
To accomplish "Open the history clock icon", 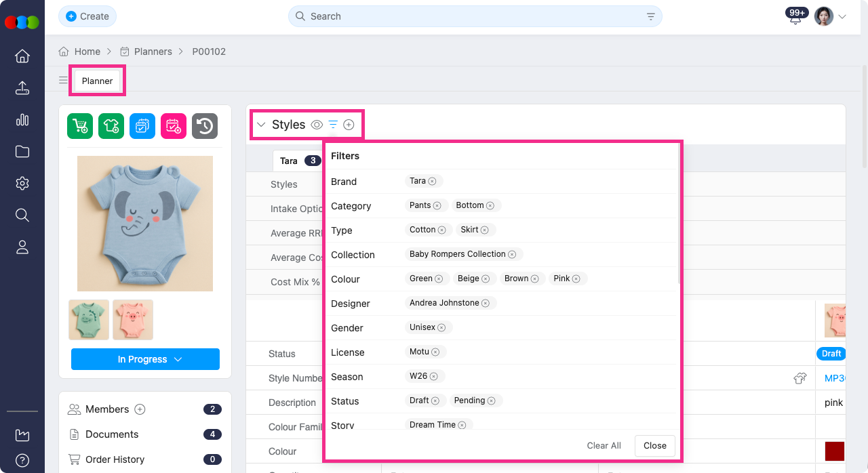I will (205, 126).
